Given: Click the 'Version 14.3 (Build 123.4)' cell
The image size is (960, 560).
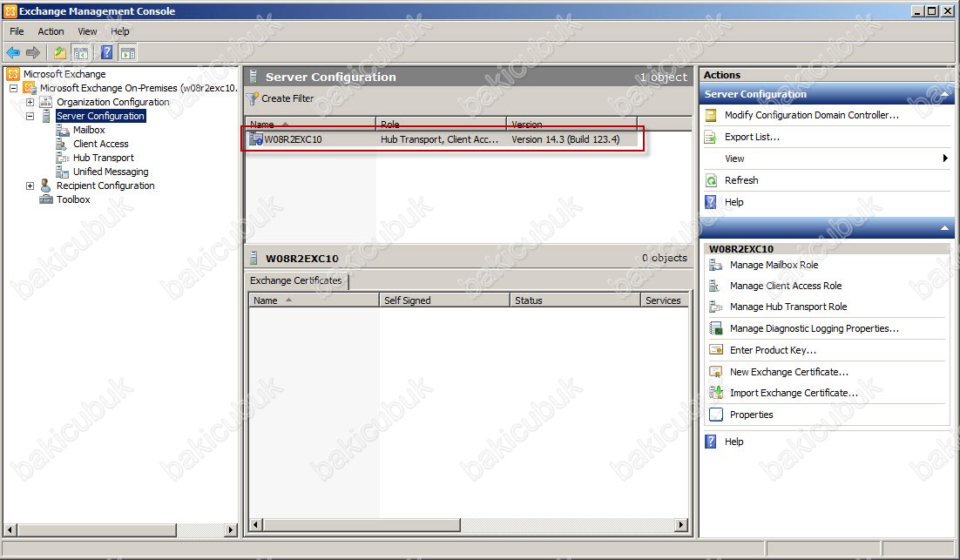Looking at the screenshot, I should (565, 139).
